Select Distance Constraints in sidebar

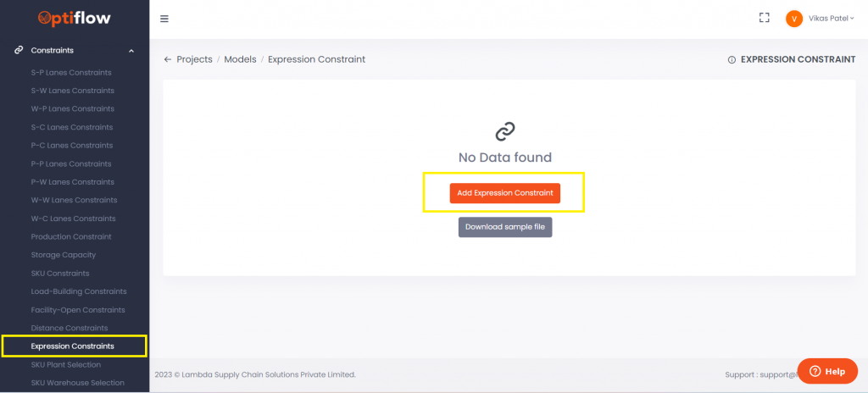pyautogui.click(x=70, y=328)
